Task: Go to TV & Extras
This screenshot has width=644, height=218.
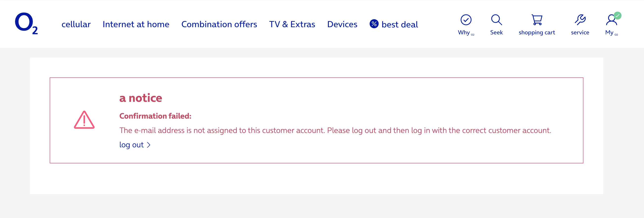Action: pyautogui.click(x=292, y=24)
